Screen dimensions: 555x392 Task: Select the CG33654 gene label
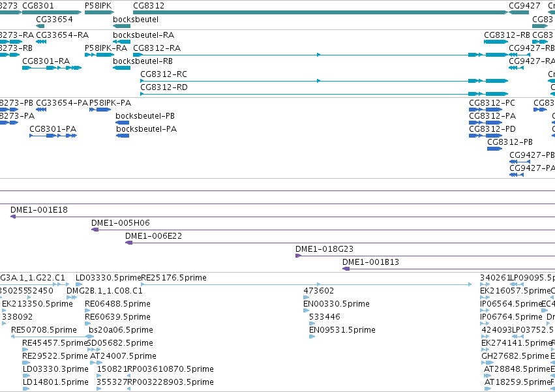tap(55, 19)
